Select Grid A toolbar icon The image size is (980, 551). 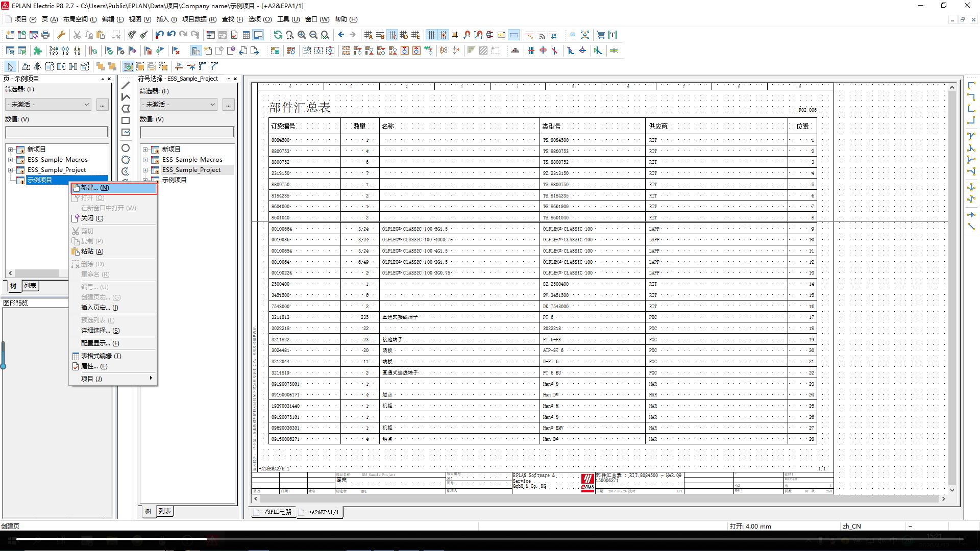click(x=369, y=35)
